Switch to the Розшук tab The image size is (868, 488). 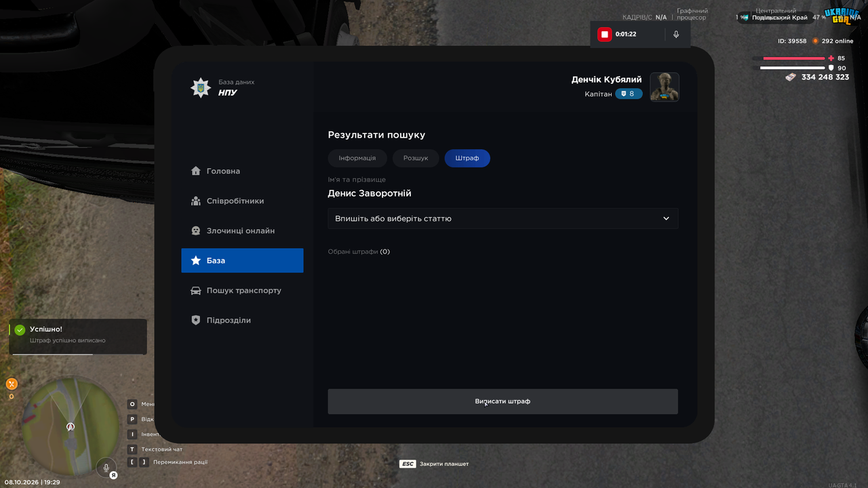[x=416, y=158]
